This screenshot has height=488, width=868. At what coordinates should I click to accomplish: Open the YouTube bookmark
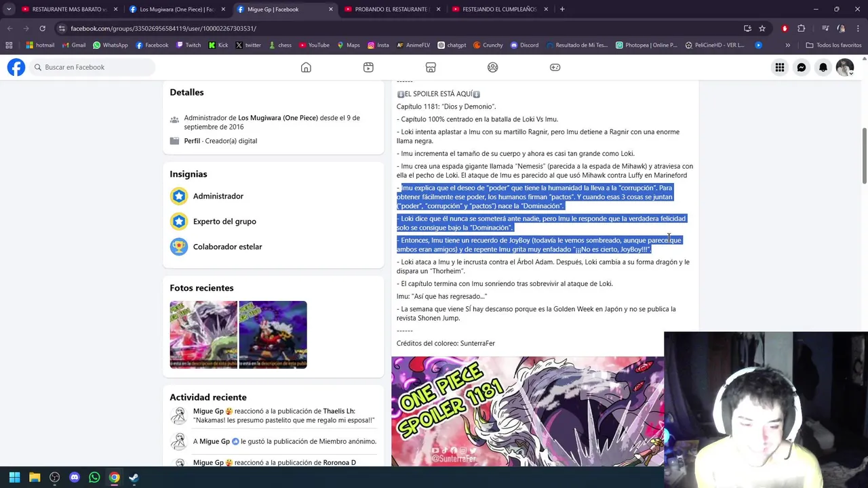[313, 45]
